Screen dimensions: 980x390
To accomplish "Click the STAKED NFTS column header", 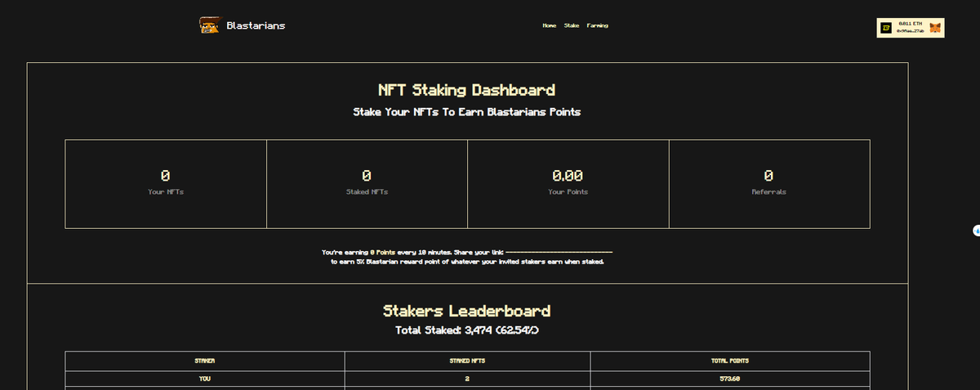I will [467, 361].
